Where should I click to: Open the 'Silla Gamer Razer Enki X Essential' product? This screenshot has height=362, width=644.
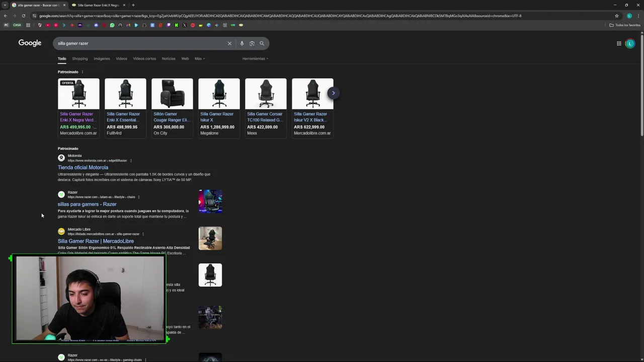point(124,117)
